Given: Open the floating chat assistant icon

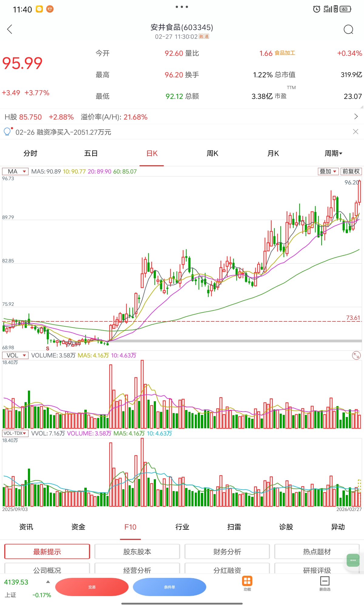Looking at the screenshot, I should [x=353, y=560].
